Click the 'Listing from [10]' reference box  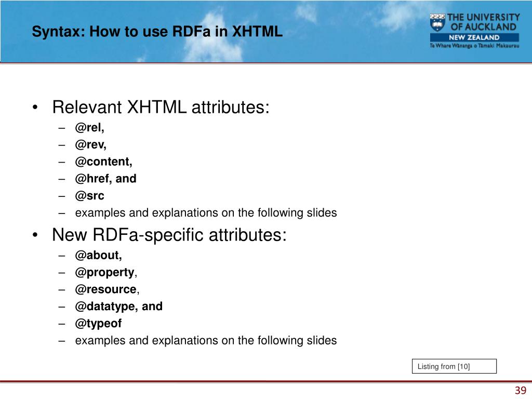[x=454, y=366]
